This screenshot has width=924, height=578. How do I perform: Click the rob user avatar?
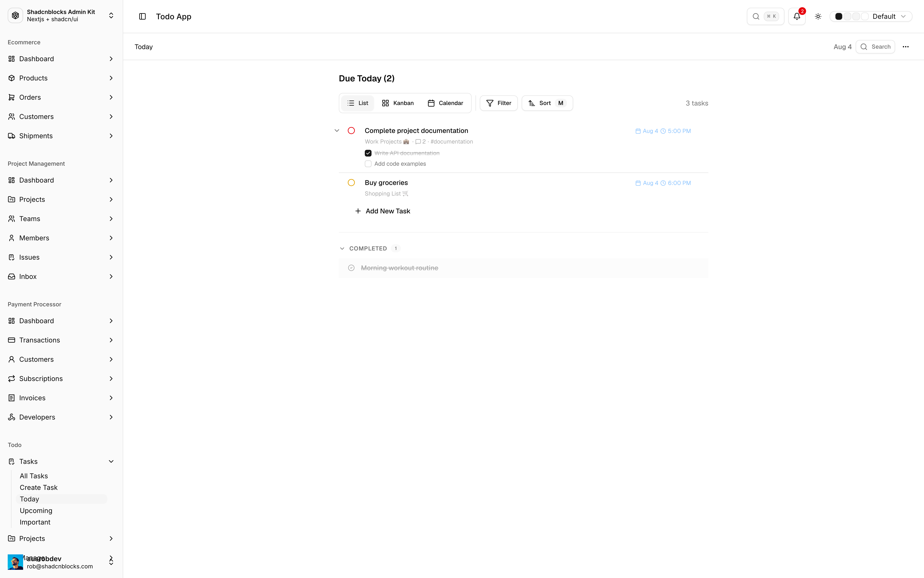tap(15, 562)
